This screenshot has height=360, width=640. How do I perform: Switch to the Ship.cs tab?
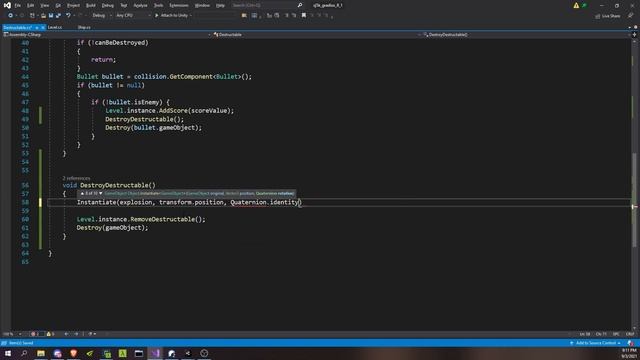tap(84, 27)
